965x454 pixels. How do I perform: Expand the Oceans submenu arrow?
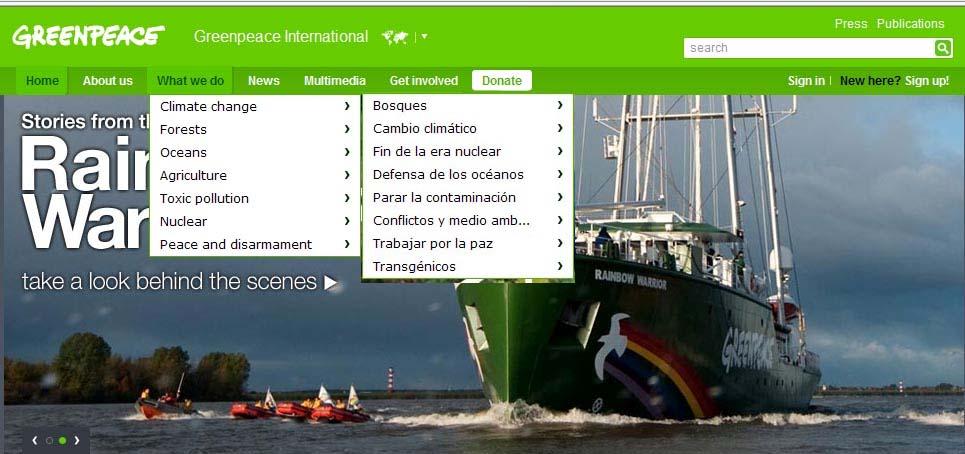click(x=347, y=151)
